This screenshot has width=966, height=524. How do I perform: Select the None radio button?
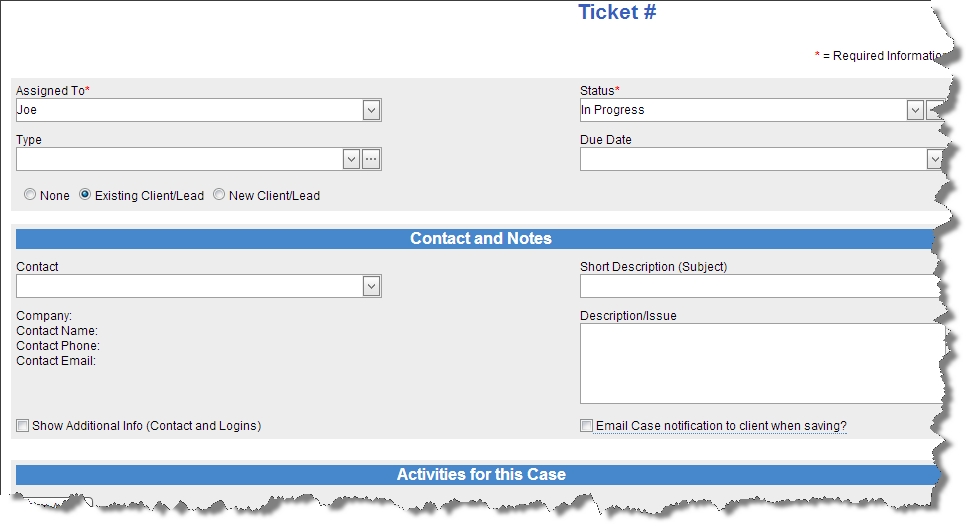[30, 196]
